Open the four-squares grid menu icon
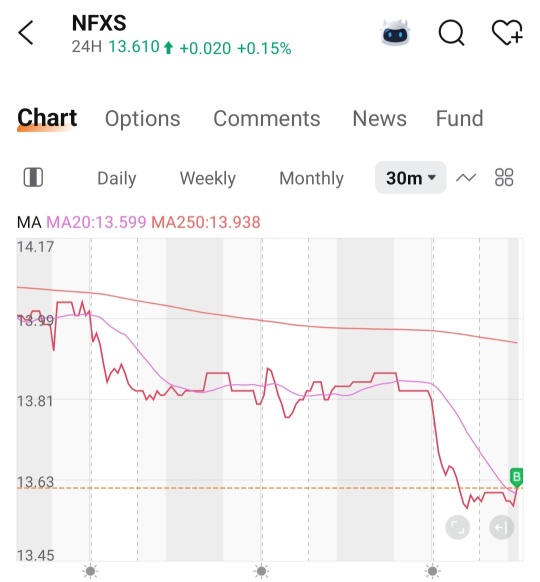 point(504,177)
